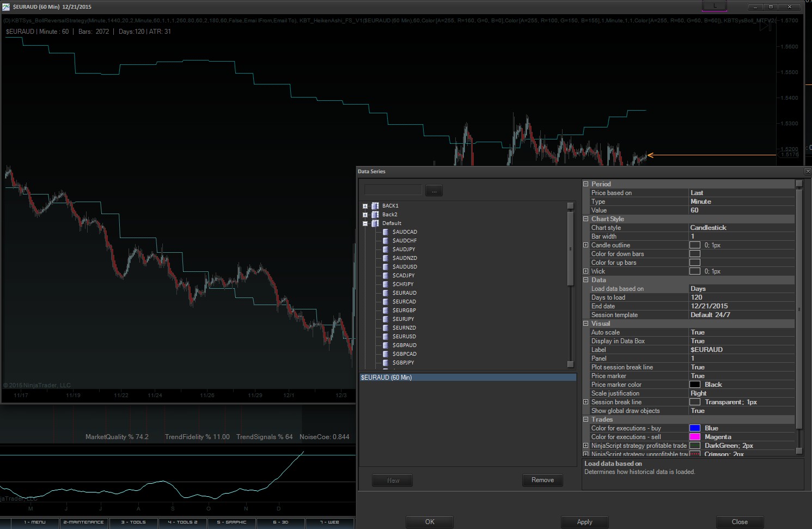
Task: Close the Data Series dialog with X icon
Action: pos(808,172)
